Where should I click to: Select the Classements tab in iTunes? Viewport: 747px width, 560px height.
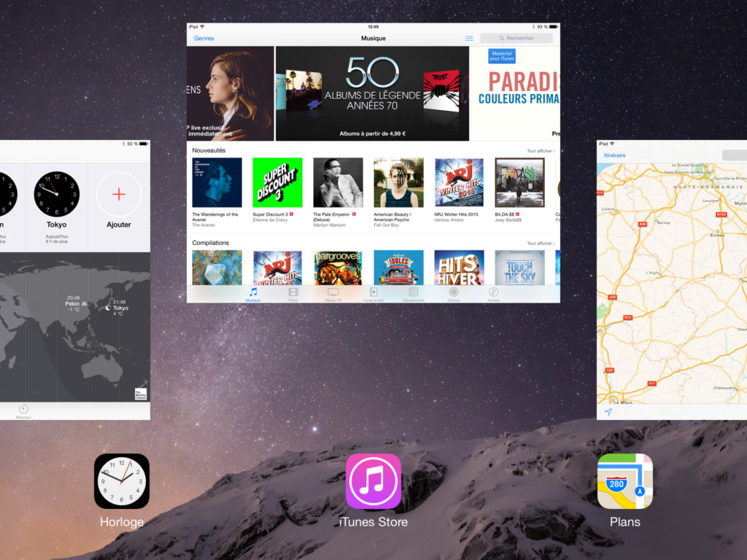click(413, 295)
